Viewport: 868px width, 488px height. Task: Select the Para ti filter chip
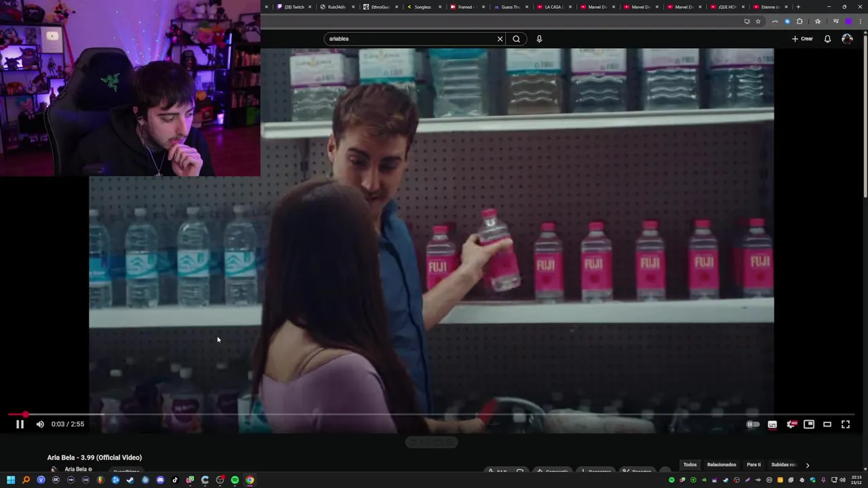coord(753,465)
